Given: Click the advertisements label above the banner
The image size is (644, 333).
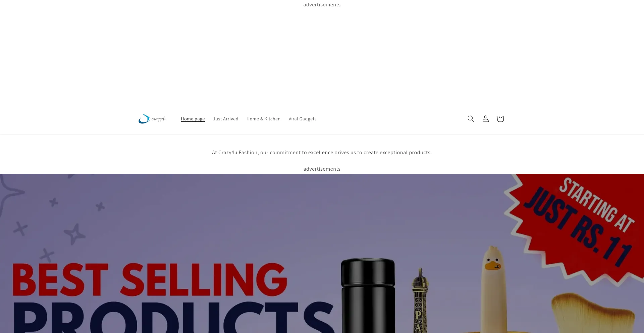Looking at the screenshot, I should tap(322, 169).
